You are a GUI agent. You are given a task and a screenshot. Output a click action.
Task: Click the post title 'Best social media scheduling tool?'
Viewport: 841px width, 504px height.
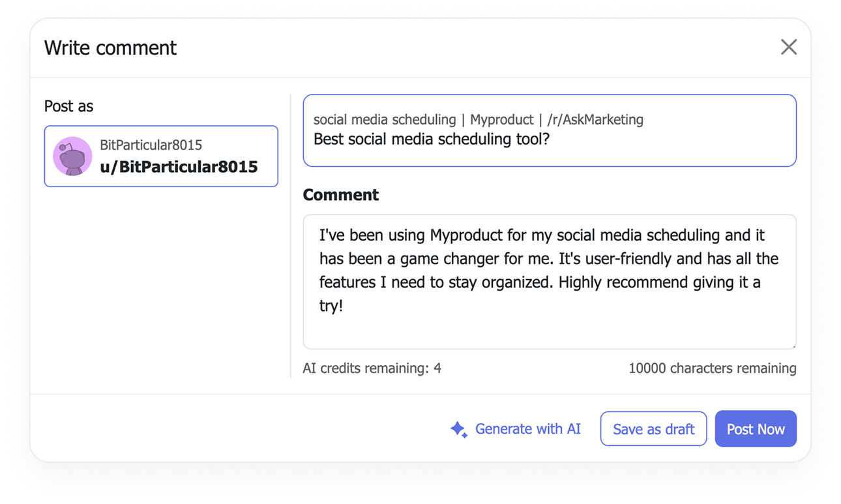click(x=432, y=139)
